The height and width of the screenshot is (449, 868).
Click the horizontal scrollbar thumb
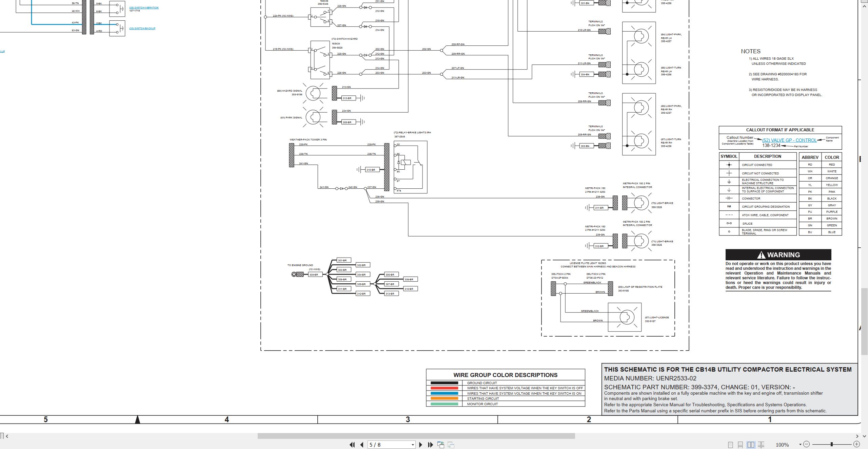pos(416,436)
